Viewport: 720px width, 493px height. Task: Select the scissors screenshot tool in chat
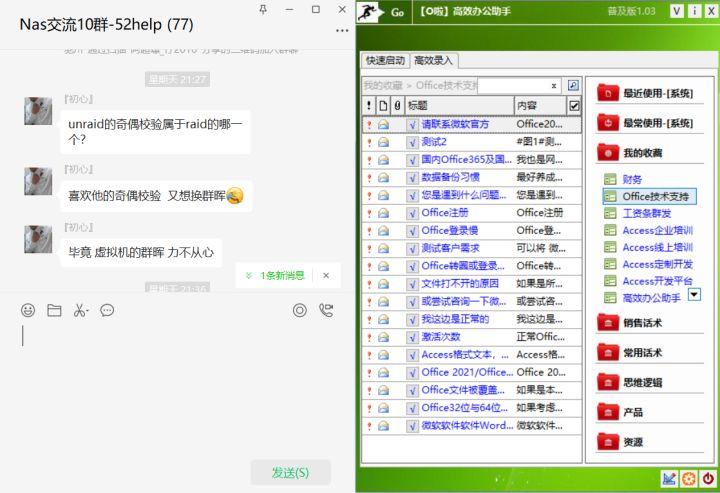80,310
